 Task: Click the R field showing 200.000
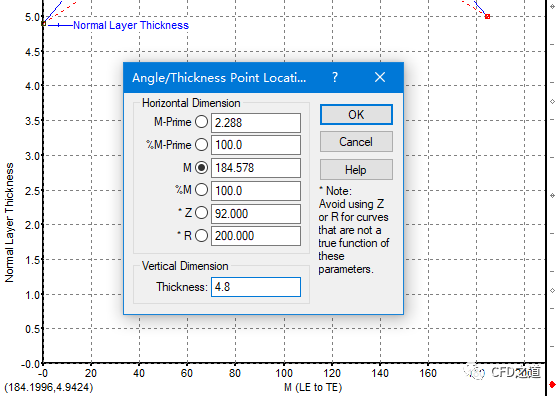[x=256, y=236]
